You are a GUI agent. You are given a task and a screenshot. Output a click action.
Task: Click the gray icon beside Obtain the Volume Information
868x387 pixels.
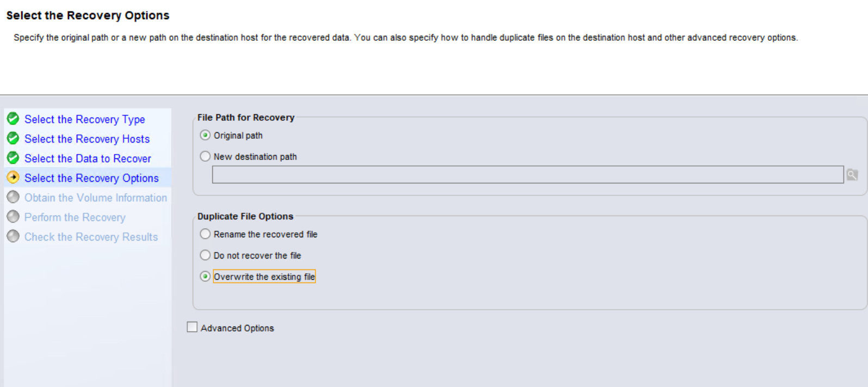(x=13, y=197)
